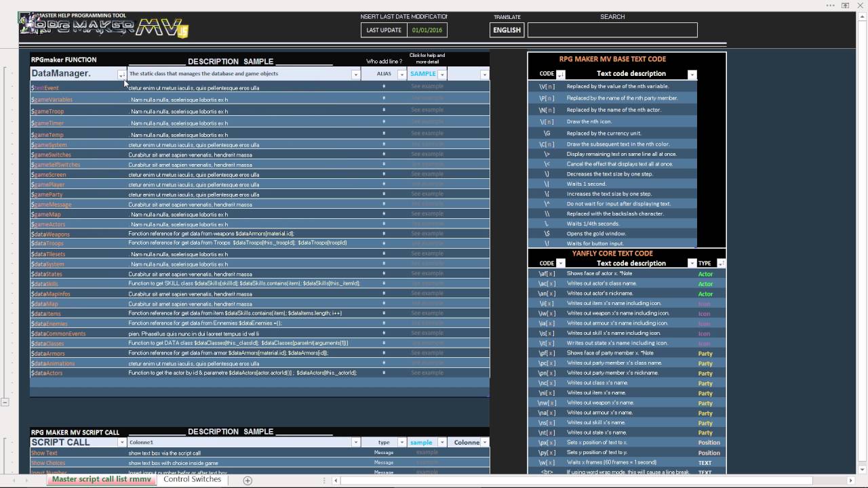The width and height of the screenshot is (868, 488).
Task: Open the ALIAS column filter dropdown
Action: [x=401, y=75]
